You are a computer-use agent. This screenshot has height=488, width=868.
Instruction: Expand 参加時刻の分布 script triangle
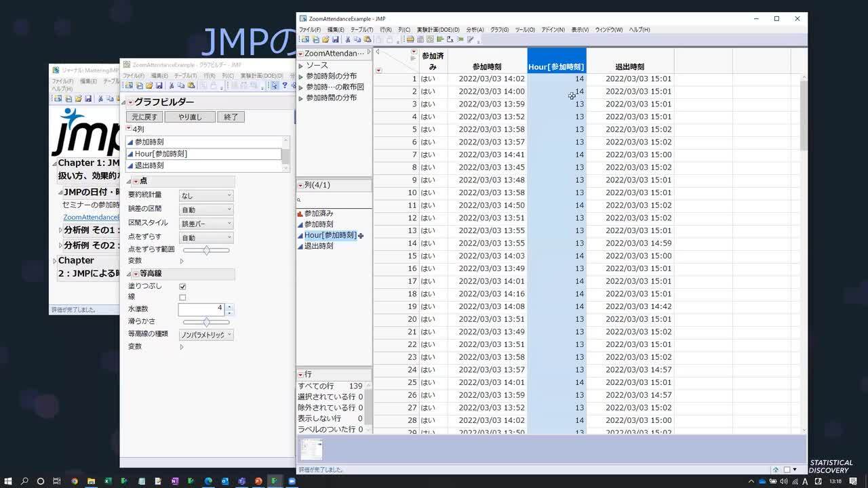click(301, 77)
